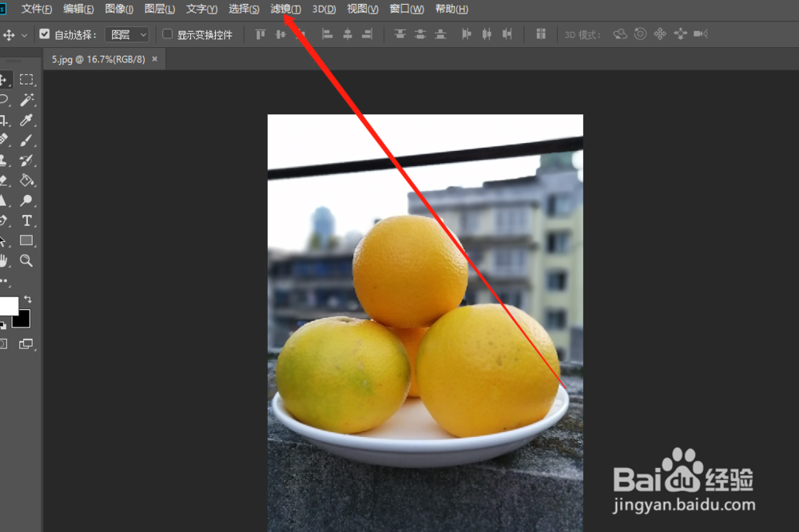Select the Paint Bucket tool
Screen dimensions: 799x532
click(x=26, y=180)
